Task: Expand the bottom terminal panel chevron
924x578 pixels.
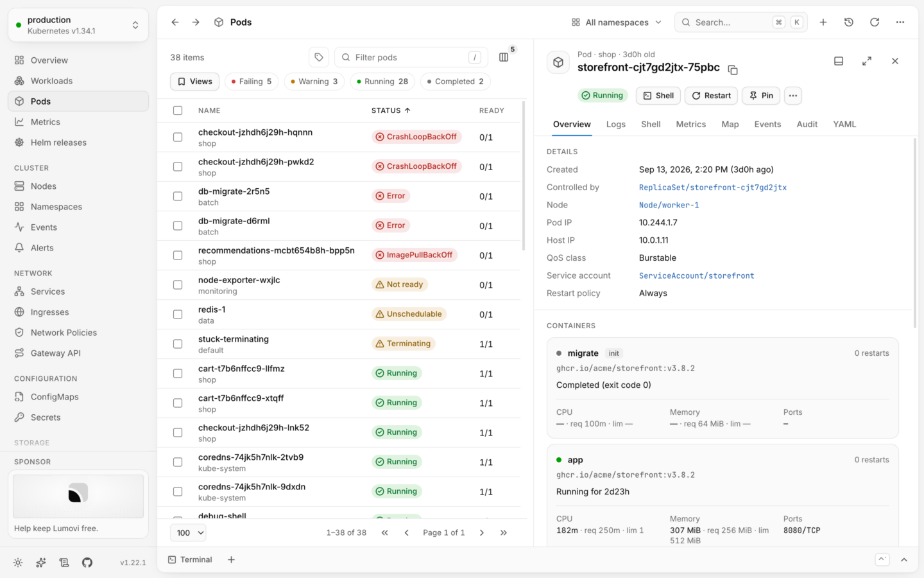Action: (x=904, y=560)
